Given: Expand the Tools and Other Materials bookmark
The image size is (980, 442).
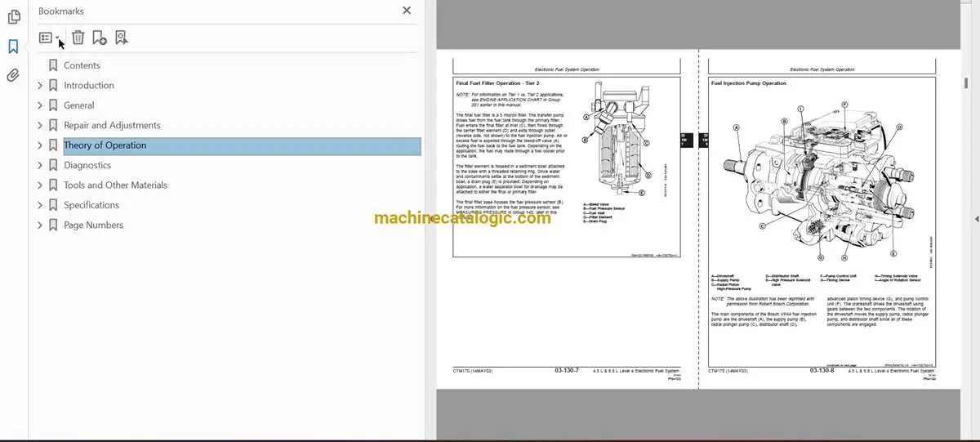Looking at the screenshot, I should coord(40,185).
